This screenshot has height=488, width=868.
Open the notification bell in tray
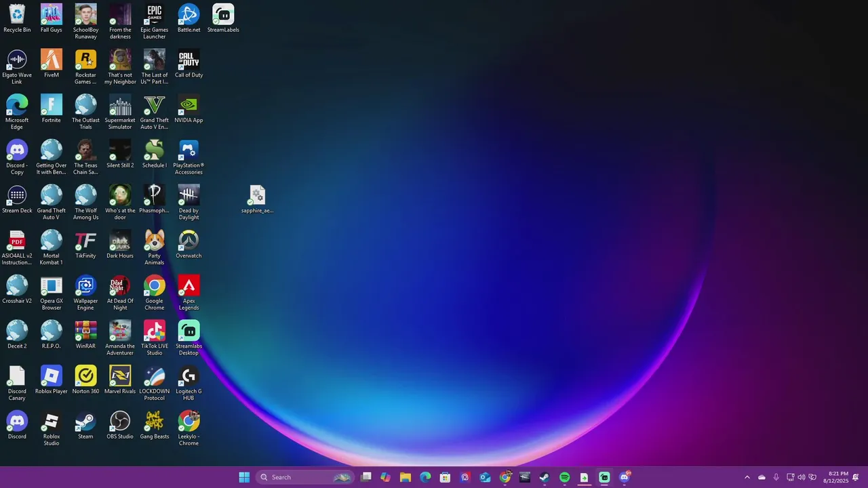pos(856,477)
